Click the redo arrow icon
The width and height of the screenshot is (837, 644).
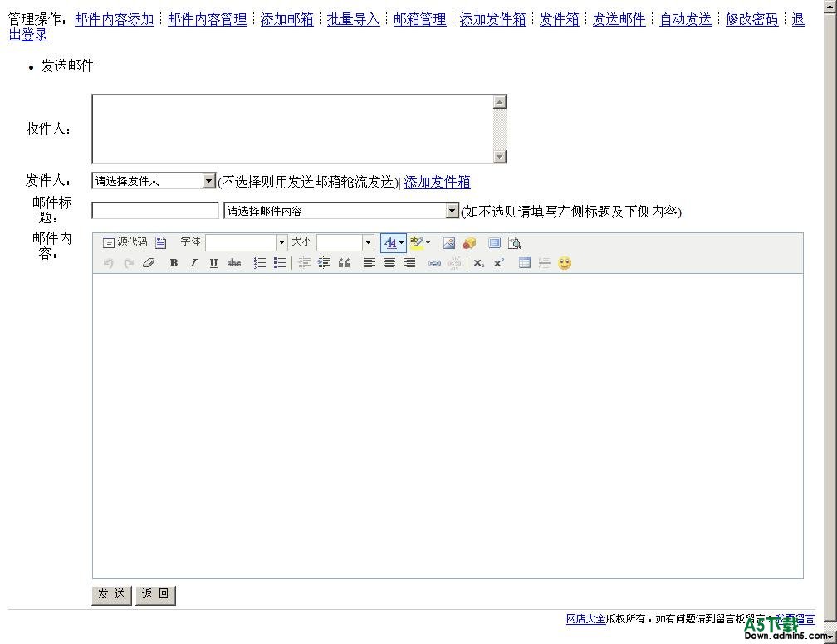click(x=129, y=263)
